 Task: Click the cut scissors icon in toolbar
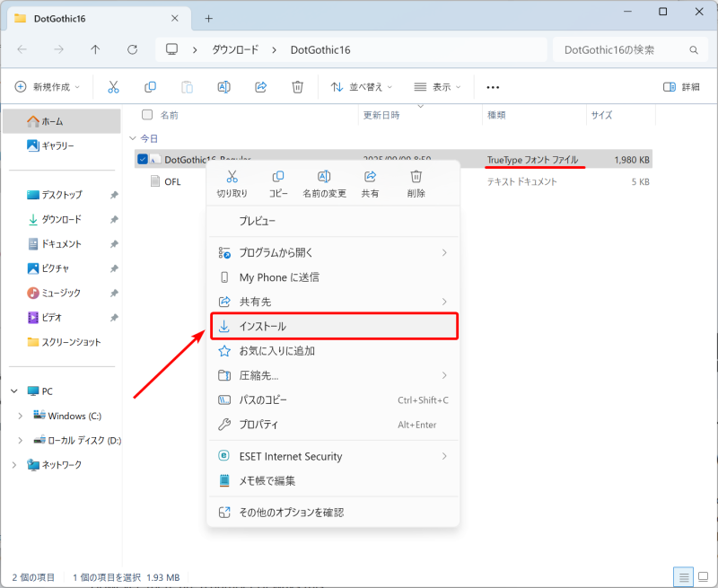113,87
